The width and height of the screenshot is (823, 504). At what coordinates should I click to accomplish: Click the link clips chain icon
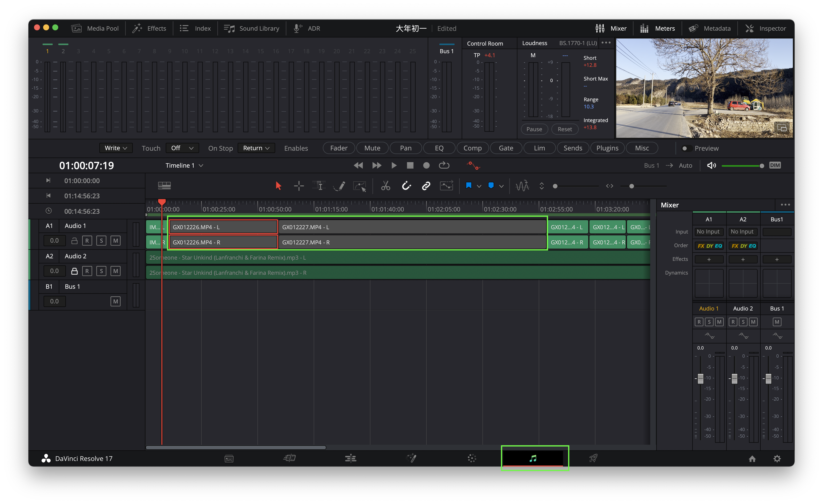pos(426,186)
